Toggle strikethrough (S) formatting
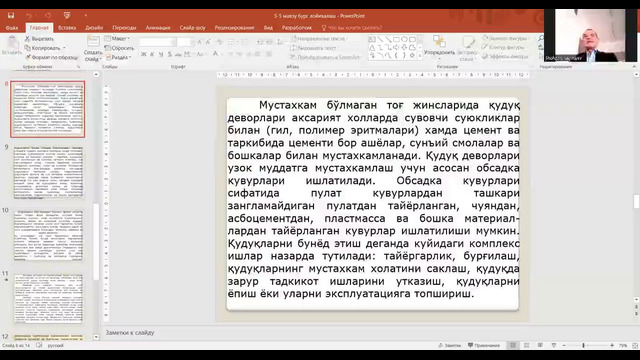This screenshot has height=360, width=640. coord(170,54)
